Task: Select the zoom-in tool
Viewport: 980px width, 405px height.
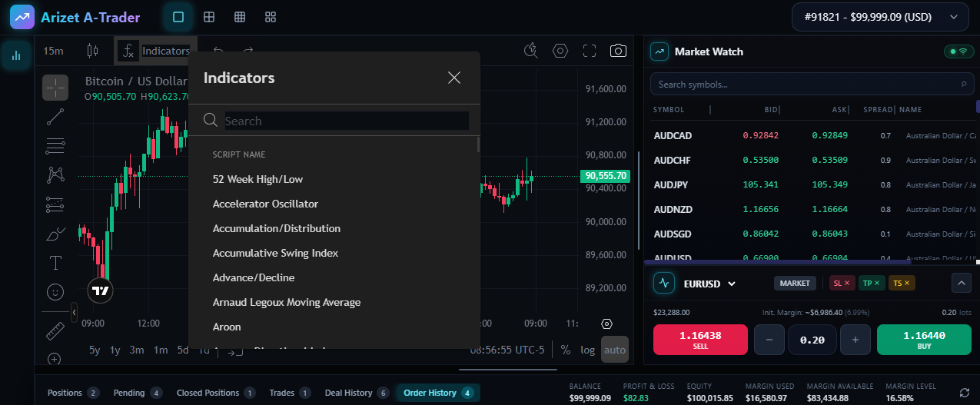Action: pyautogui.click(x=55, y=358)
